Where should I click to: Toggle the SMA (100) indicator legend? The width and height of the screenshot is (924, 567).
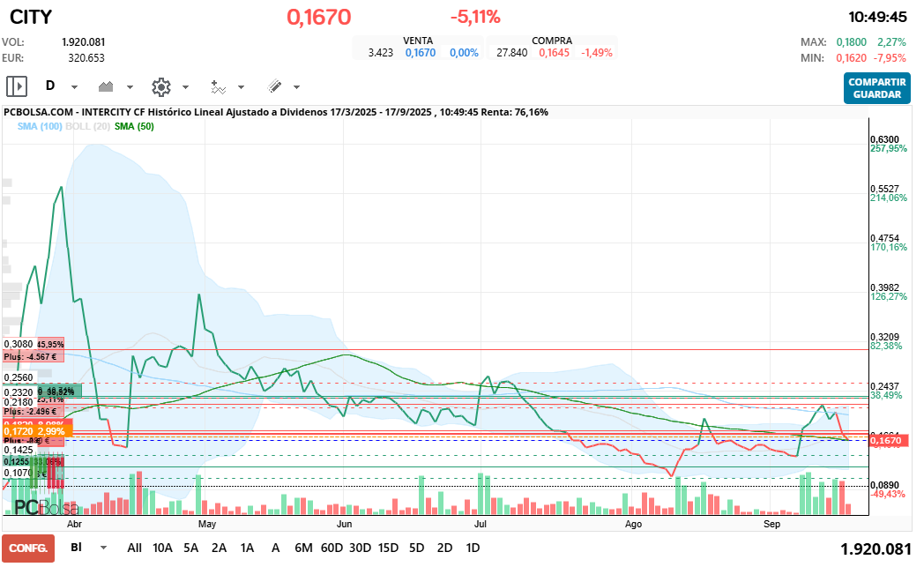coord(40,126)
